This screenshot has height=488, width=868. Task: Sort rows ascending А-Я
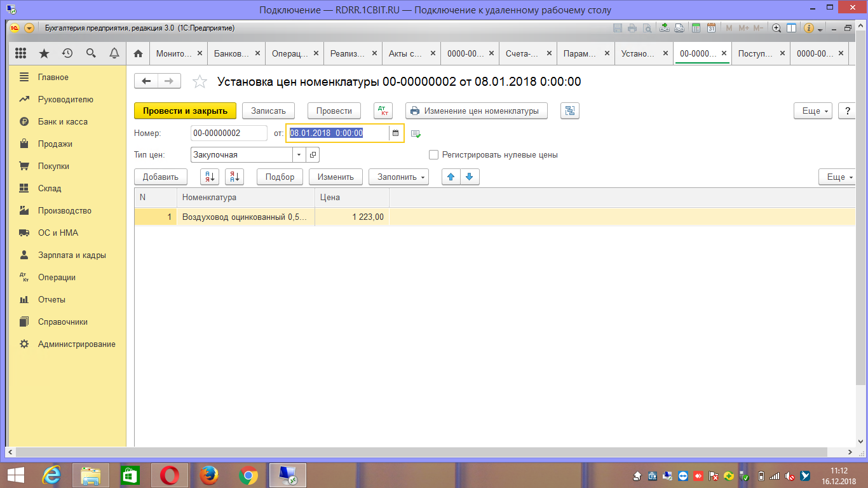click(209, 177)
